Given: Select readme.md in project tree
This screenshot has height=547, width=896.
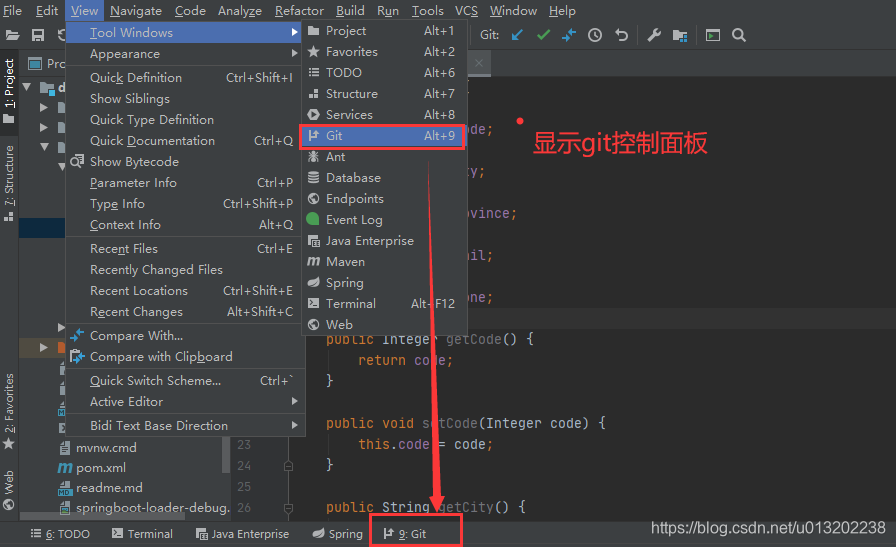Looking at the screenshot, I should [x=100, y=488].
